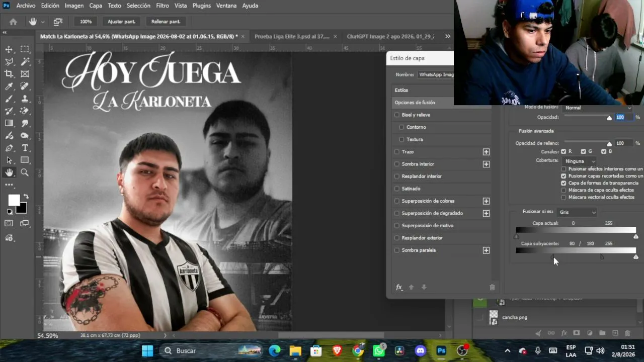Select the Horizontal Type tool
Viewport: 644px width, 362px height.
tap(25, 148)
